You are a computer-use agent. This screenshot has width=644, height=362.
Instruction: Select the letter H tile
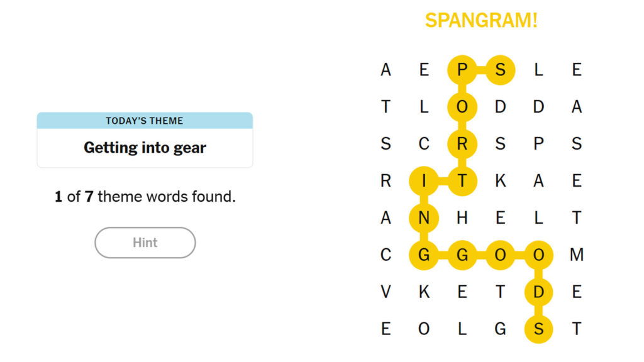point(462,218)
